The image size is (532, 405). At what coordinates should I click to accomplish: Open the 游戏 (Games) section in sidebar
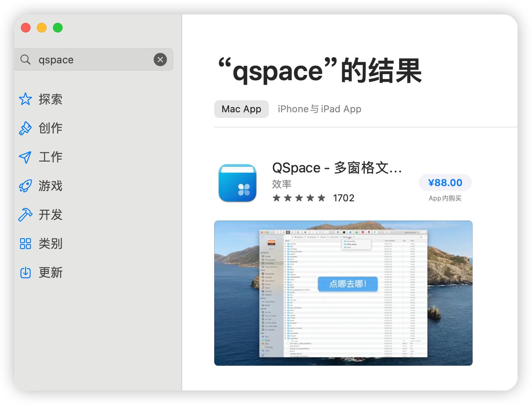(x=50, y=186)
